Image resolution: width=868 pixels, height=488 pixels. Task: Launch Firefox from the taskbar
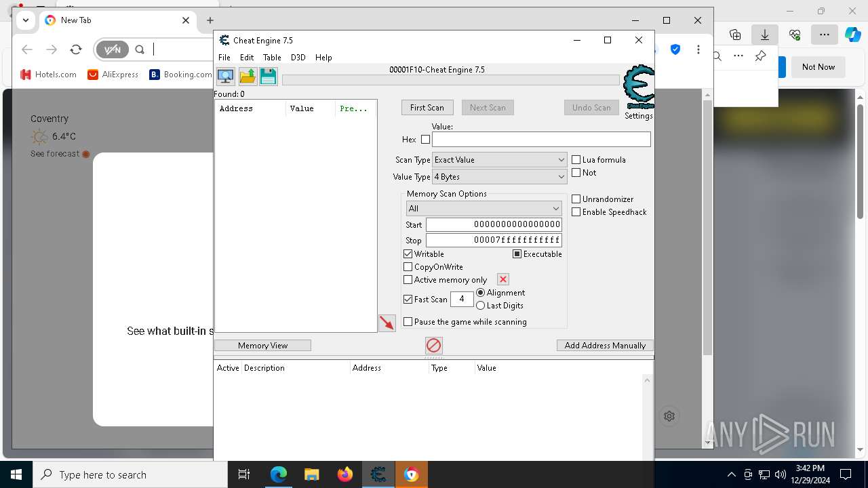point(344,474)
